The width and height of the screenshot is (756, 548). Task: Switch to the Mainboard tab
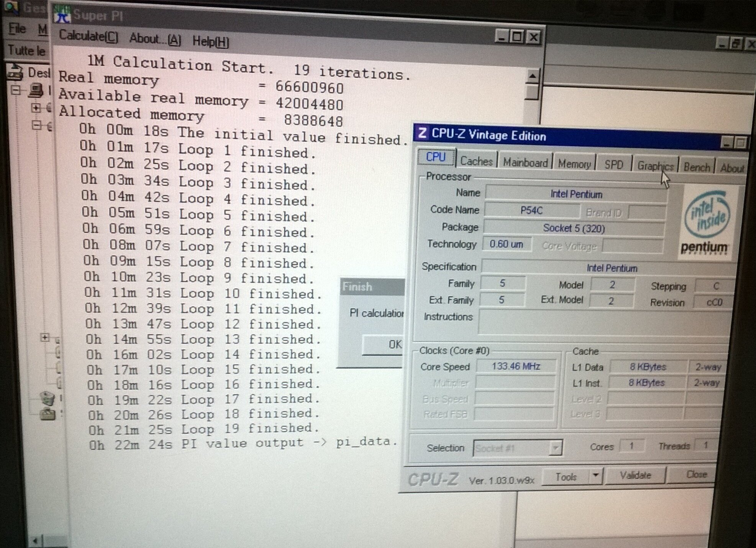coord(525,163)
